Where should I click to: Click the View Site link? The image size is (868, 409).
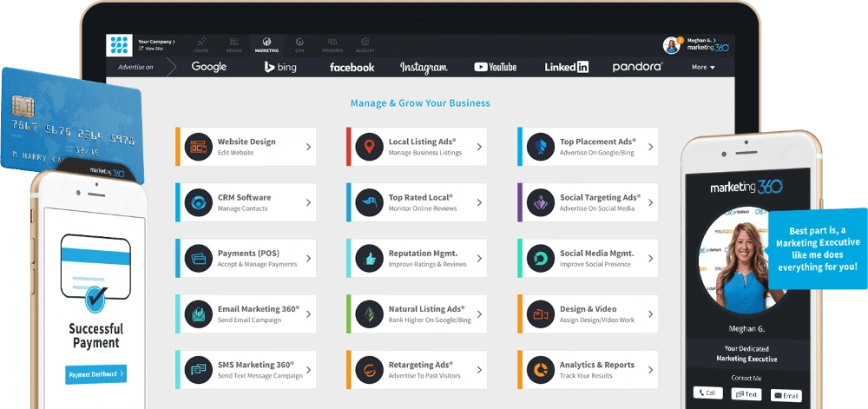click(151, 49)
